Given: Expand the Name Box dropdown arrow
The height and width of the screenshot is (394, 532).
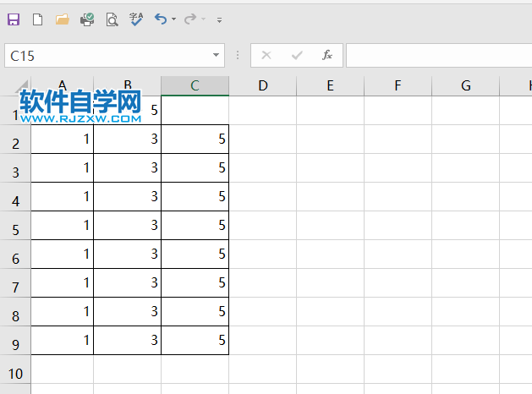Looking at the screenshot, I should pyautogui.click(x=216, y=55).
